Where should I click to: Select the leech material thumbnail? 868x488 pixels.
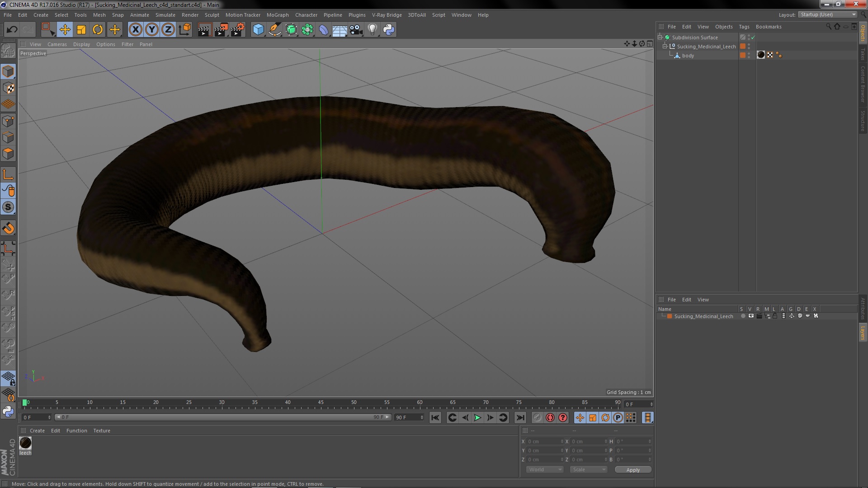click(25, 443)
